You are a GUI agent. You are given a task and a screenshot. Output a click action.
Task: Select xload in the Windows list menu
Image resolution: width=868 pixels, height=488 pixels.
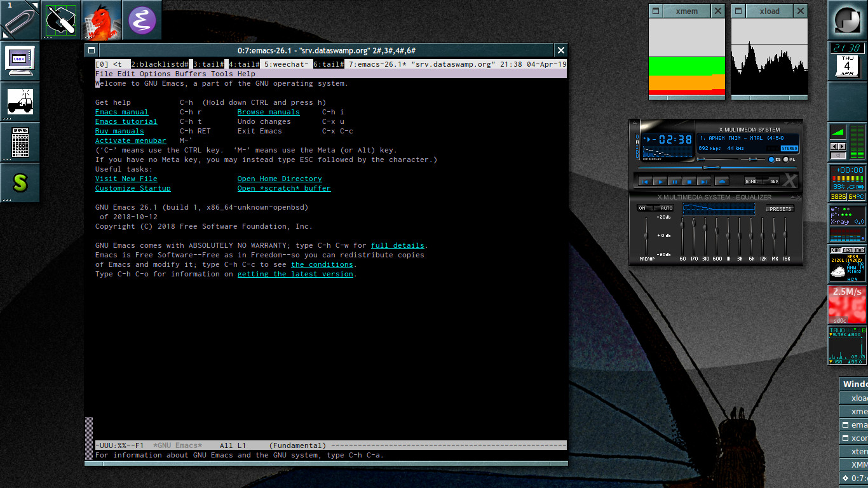click(854, 398)
